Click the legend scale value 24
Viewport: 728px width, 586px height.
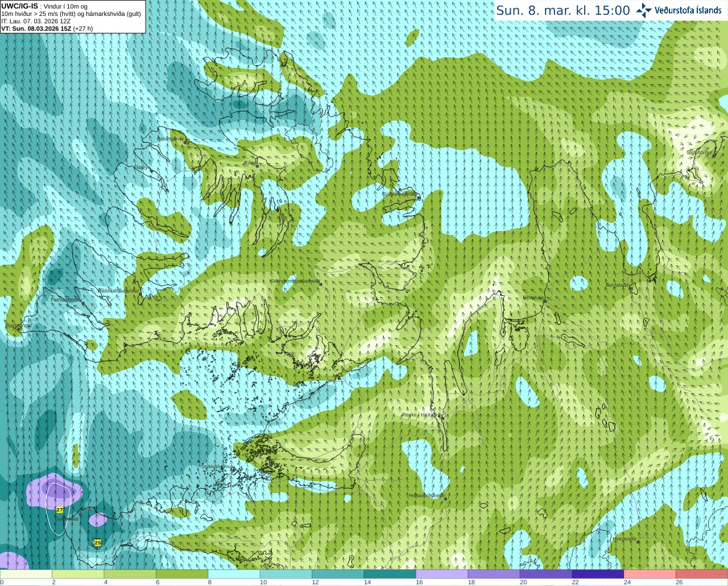coord(627,582)
